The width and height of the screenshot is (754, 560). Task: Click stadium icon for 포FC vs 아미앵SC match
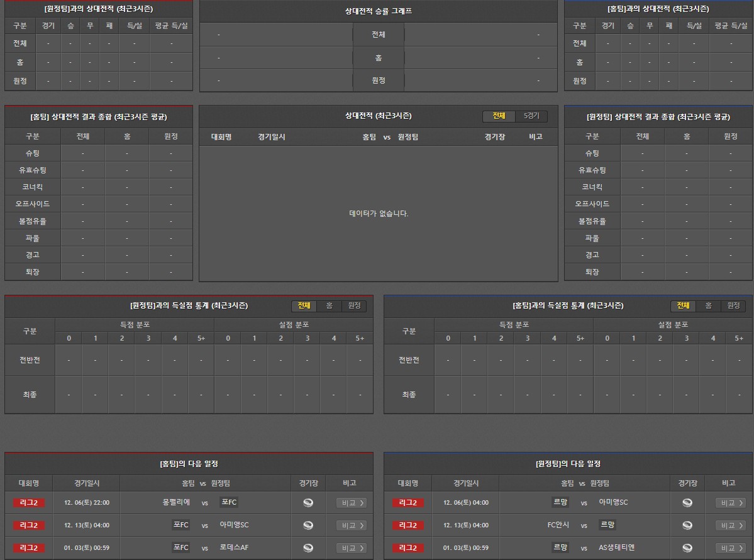coord(308,525)
